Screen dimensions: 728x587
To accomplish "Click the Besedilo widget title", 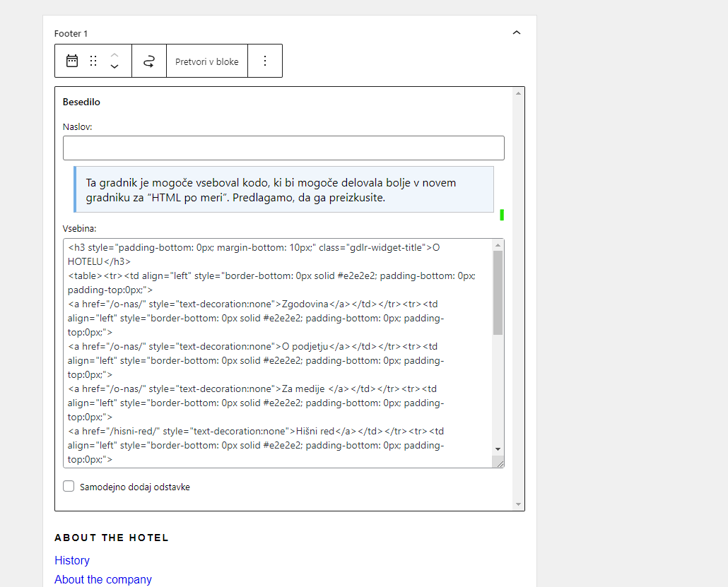I will [x=81, y=102].
